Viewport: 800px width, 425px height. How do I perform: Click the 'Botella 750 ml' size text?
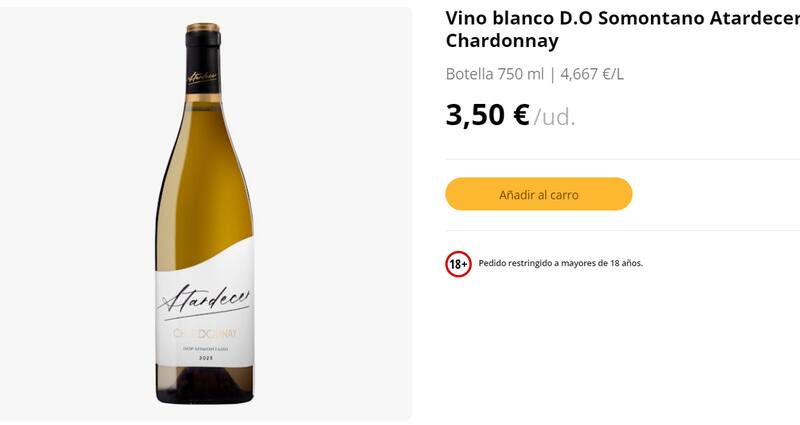(x=494, y=74)
